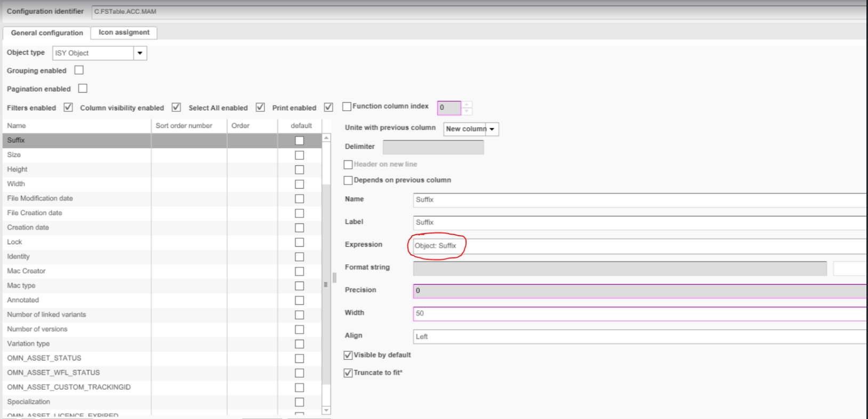Toggle the Print enabled checkbox
Screen dimensions: 868x419
(x=328, y=107)
